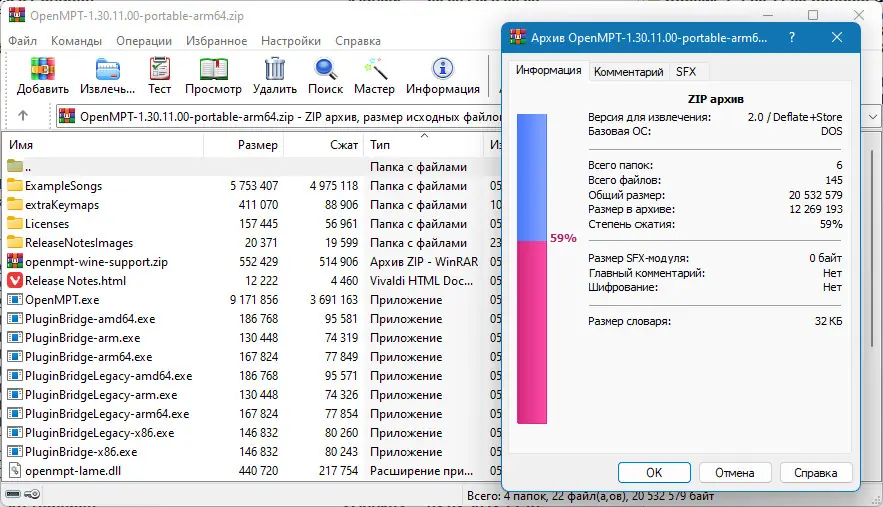Open the Настройки menu
The width and height of the screenshot is (883, 507).
pos(291,41)
